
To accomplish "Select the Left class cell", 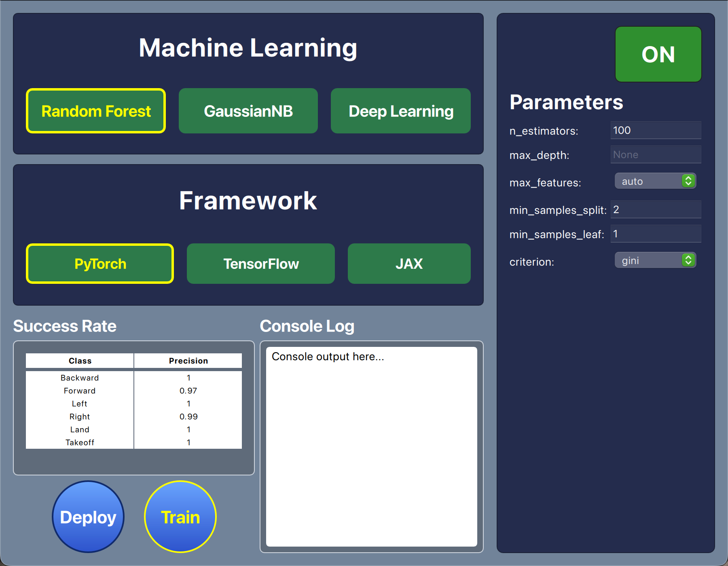I will (x=80, y=403).
